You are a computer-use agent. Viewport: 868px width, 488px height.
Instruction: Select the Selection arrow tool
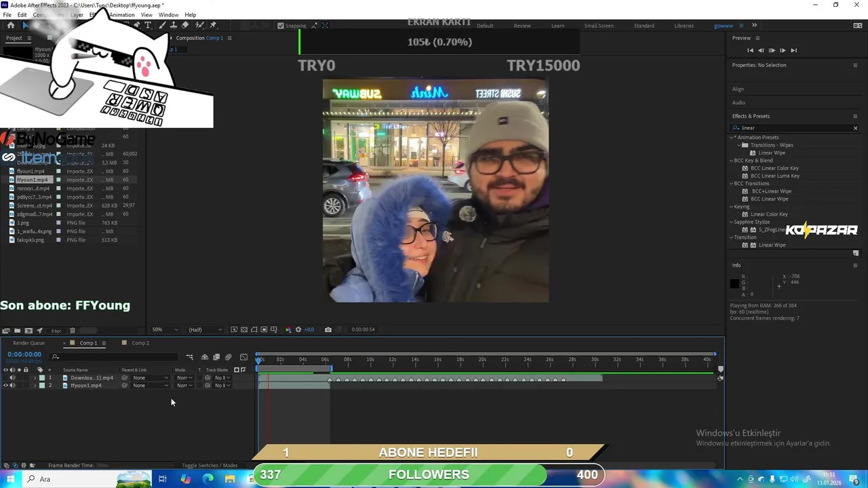[x=25, y=25]
